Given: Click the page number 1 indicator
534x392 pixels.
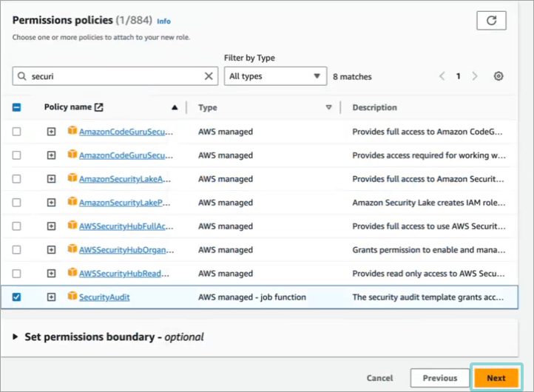Looking at the screenshot, I should [x=458, y=76].
